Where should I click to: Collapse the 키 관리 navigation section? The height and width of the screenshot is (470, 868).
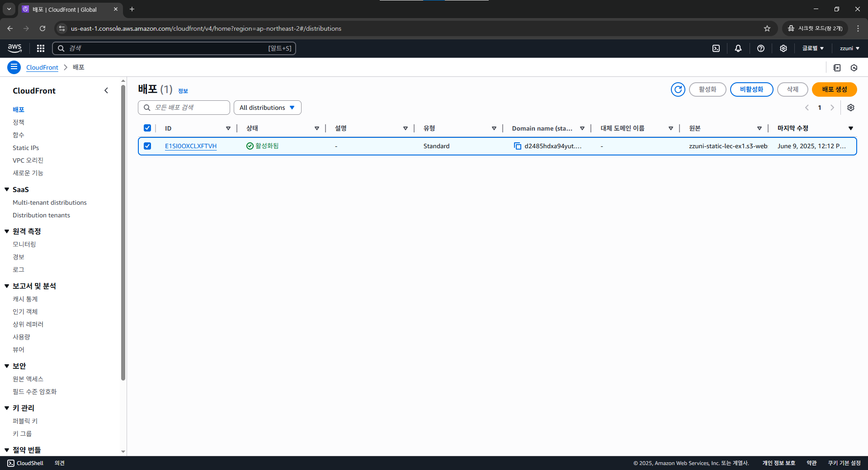point(7,408)
